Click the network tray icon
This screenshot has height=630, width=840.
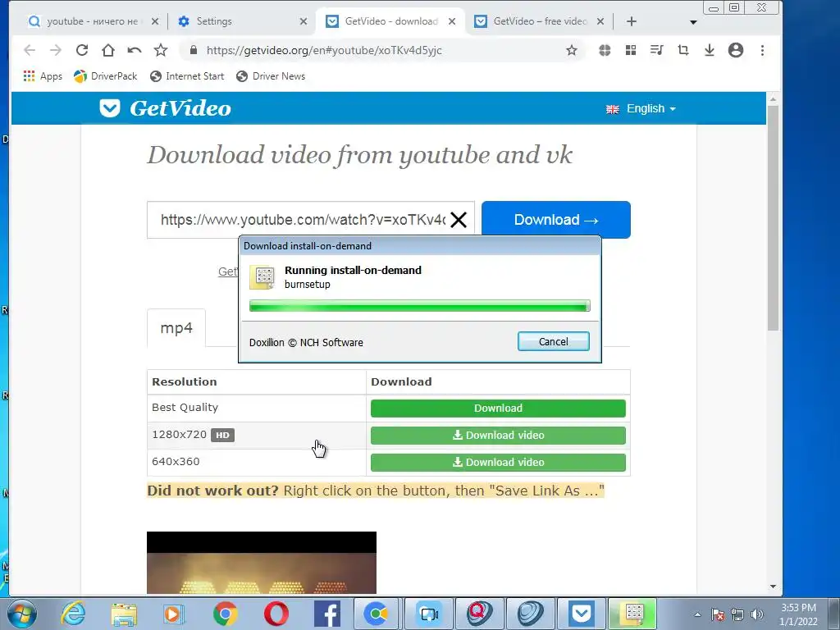tap(737, 614)
